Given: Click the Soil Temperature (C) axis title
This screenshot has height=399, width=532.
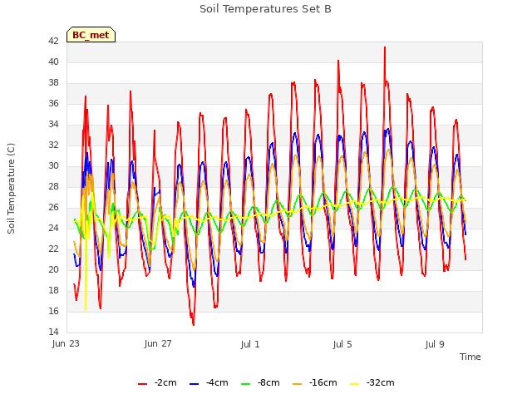Looking at the screenshot, I should (x=11, y=189).
